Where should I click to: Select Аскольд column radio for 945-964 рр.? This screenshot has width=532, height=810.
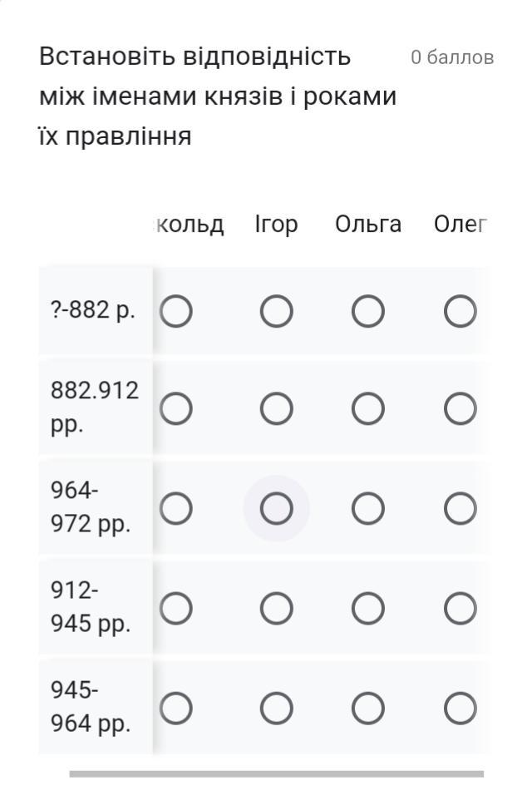pyautogui.click(x=176, y=709)
